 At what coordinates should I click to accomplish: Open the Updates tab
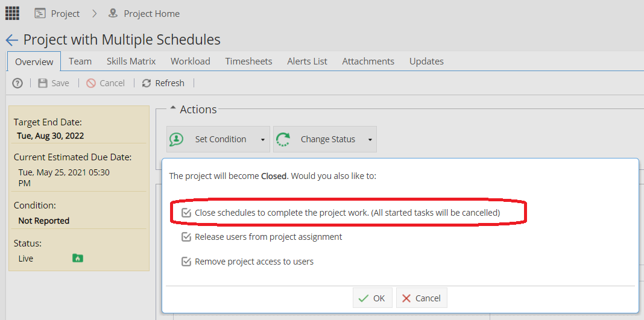click(426, 61)
